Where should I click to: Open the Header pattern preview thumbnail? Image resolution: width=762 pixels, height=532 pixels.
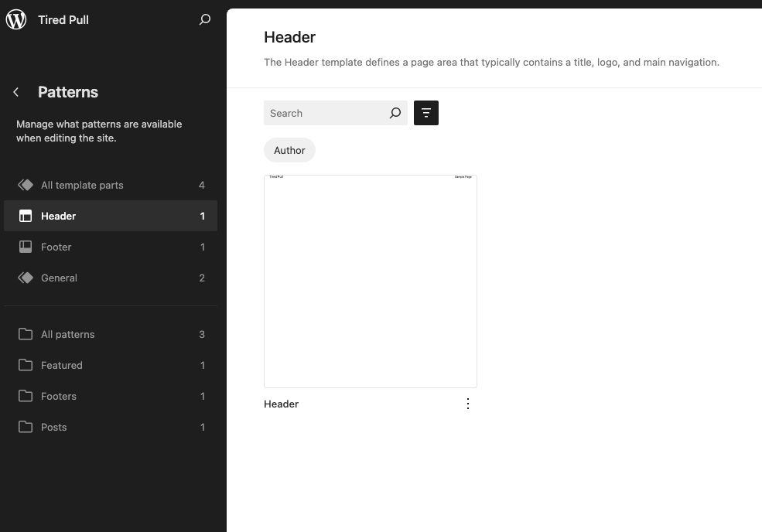tap(370, 280)
